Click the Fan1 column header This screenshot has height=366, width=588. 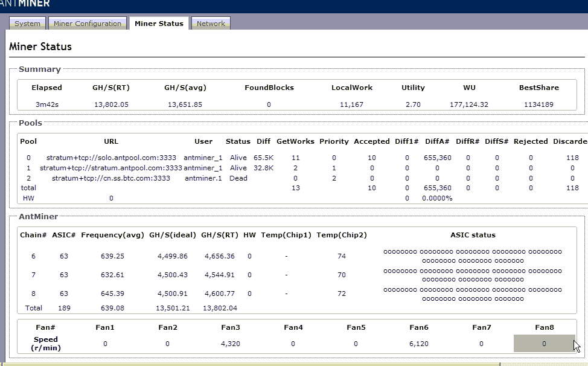pyautogui.click(x=105, y=327)
